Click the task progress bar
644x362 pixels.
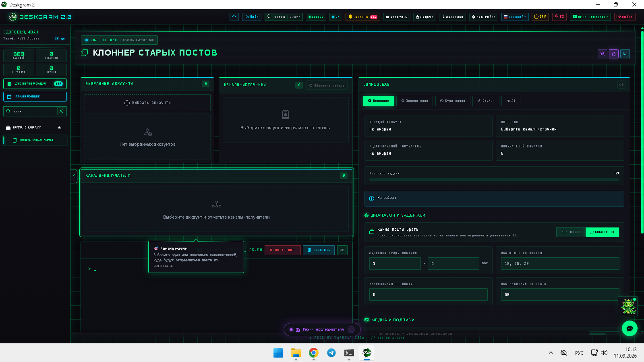point(494,180)
